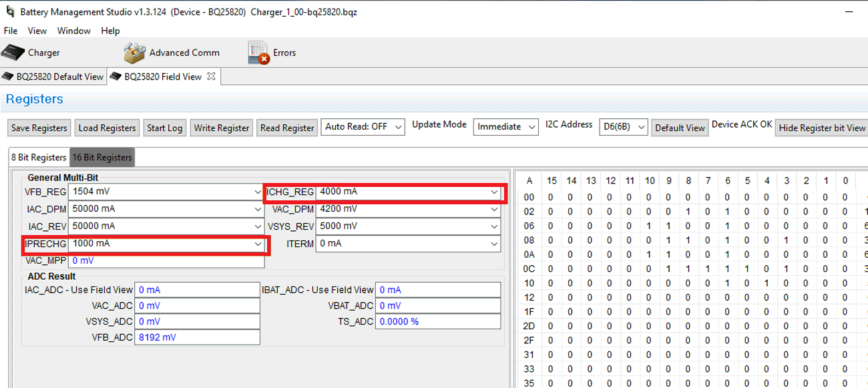Open the Update Mode Immediate dropdown
This screenshot has width=868, height=388.
505,127
